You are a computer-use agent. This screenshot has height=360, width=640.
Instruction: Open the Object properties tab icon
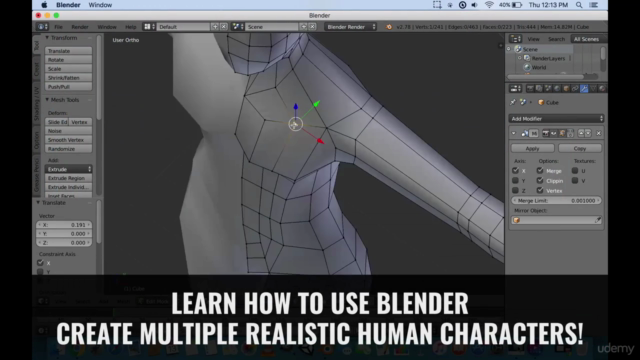coord(566,89)
